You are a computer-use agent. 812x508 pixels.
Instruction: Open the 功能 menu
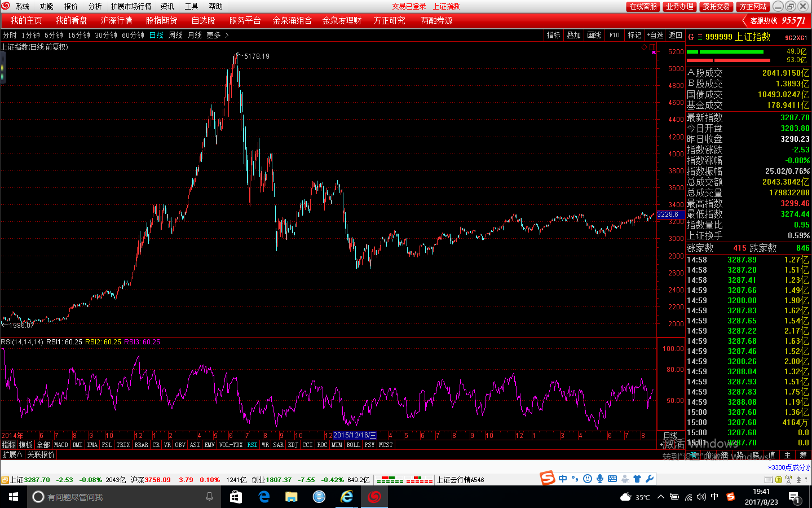[x=47, y=6]
